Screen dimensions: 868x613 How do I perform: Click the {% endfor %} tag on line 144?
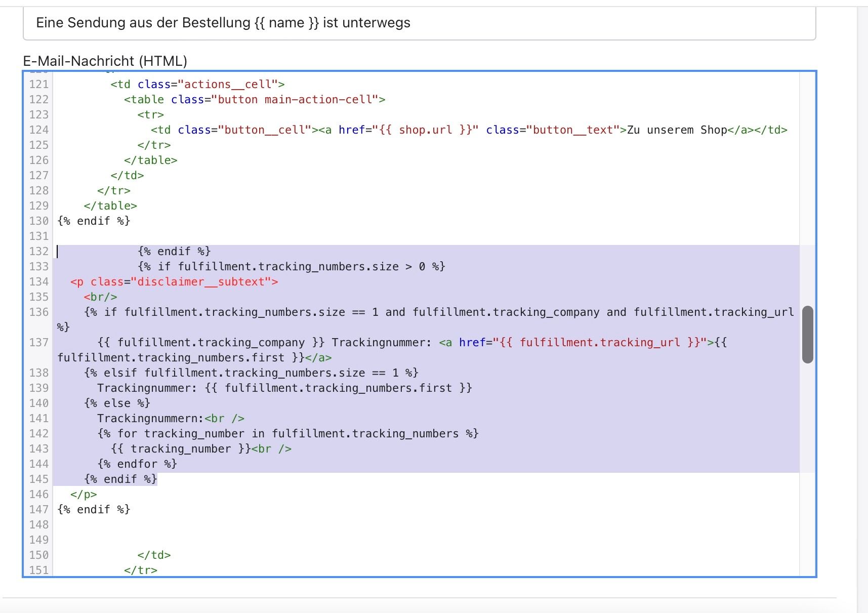[137, 464]
